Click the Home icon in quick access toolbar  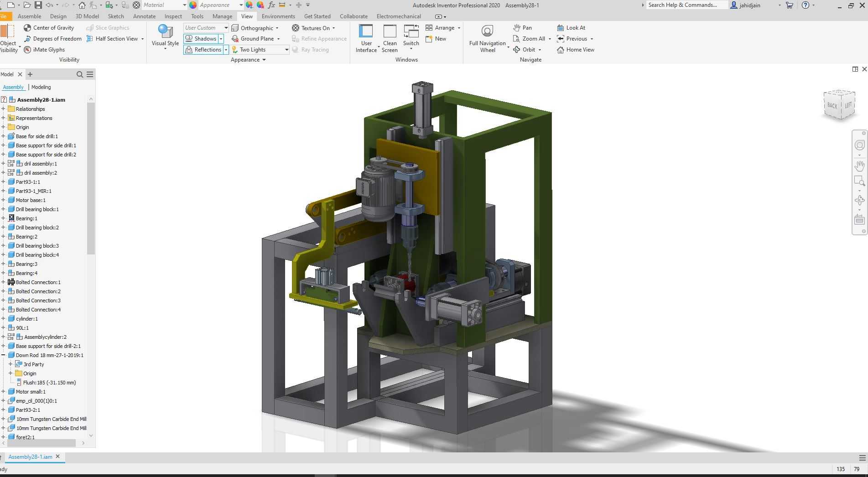coord(82,5)
